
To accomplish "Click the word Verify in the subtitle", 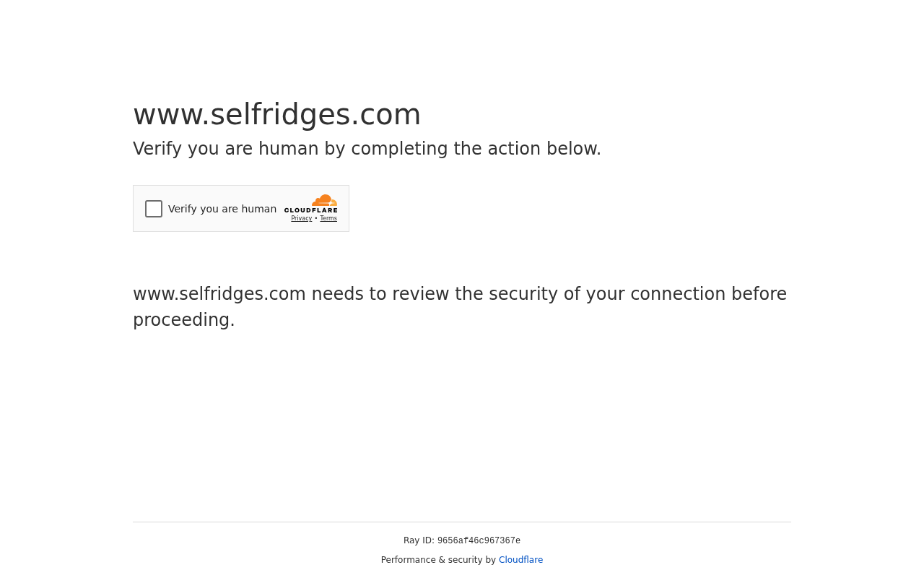I will (157, 149).
